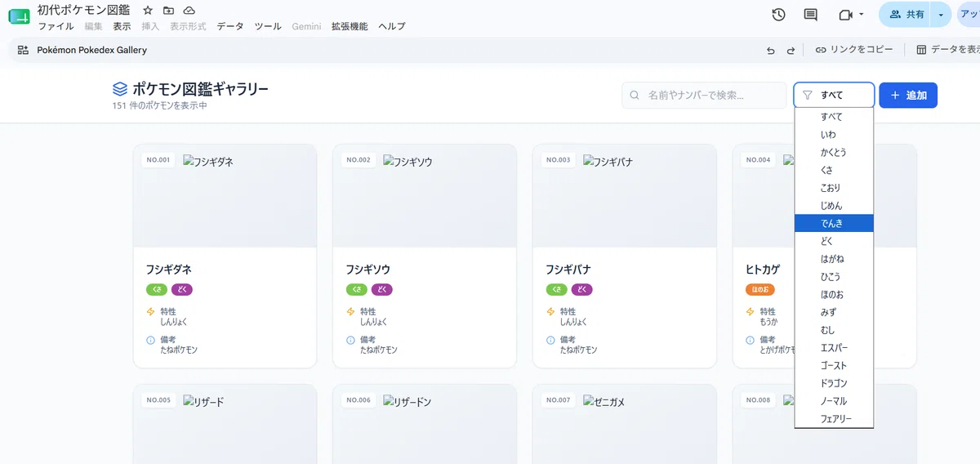Click lightning 特性 icon on フシギダネ card
980x464 pixels.
coord(150,312)
